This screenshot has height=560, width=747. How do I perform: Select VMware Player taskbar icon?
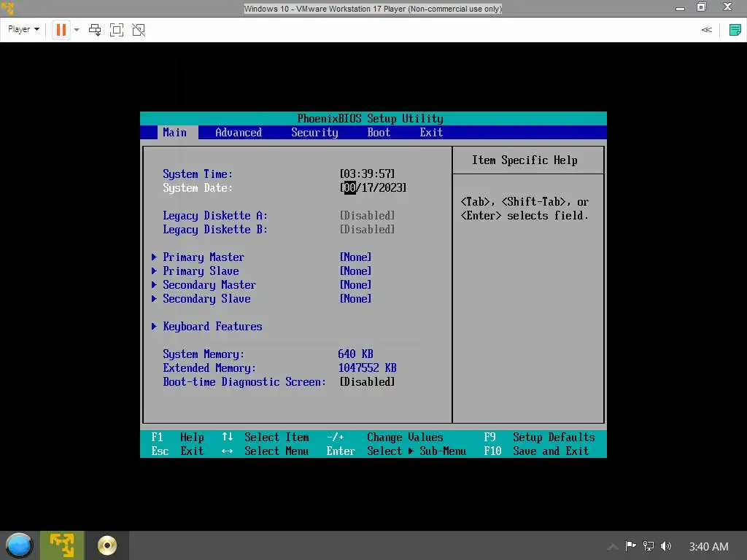click(x=63, y=545)
